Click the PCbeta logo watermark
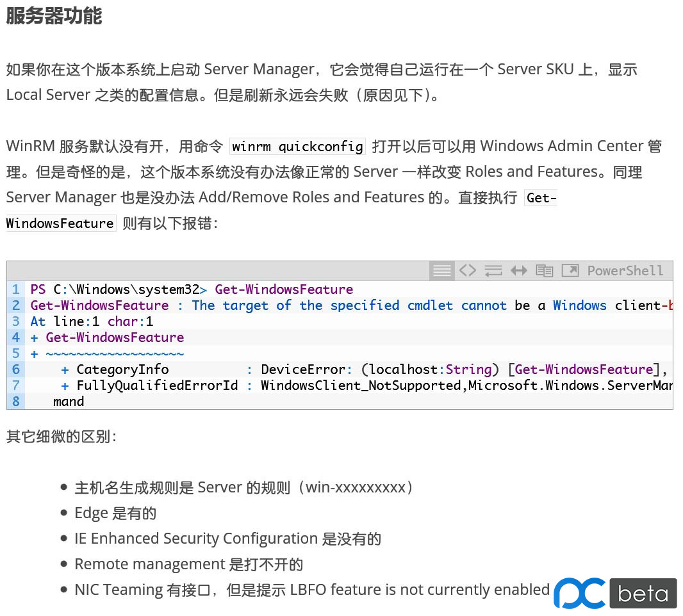This screenshot has height=616, width=683. pyautogui.click(x=615, y=593)
